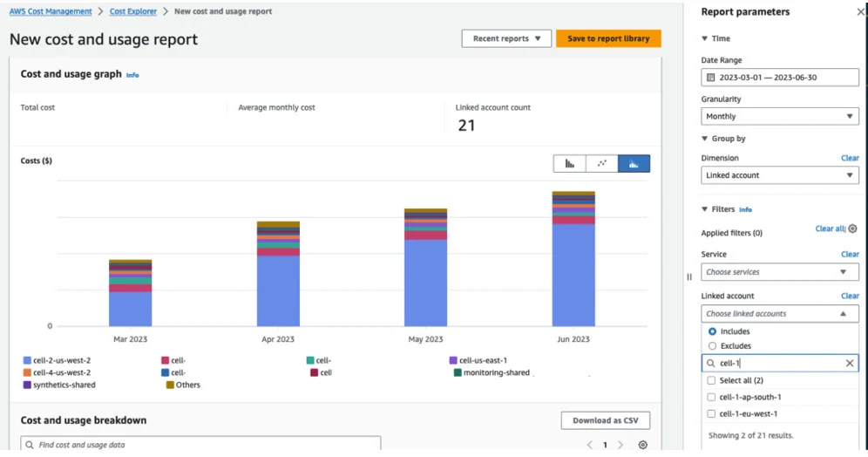Click Save to report library
The width and height of the screenshot is (868, 457).
coord(608,38)
